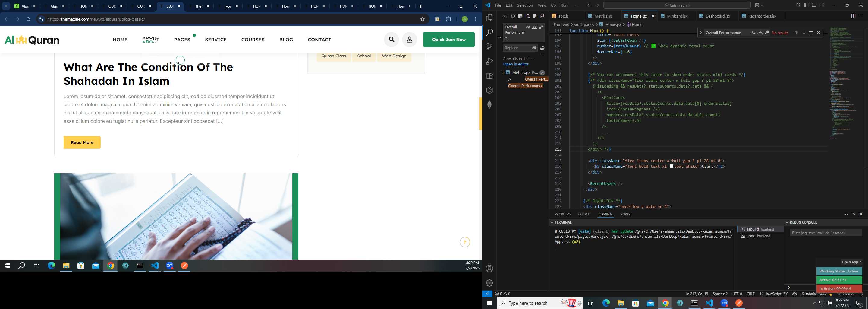Open the Explorer view in VS Code activity bar
The height and width of the screenshot is (309, 868).
(489, 18)
